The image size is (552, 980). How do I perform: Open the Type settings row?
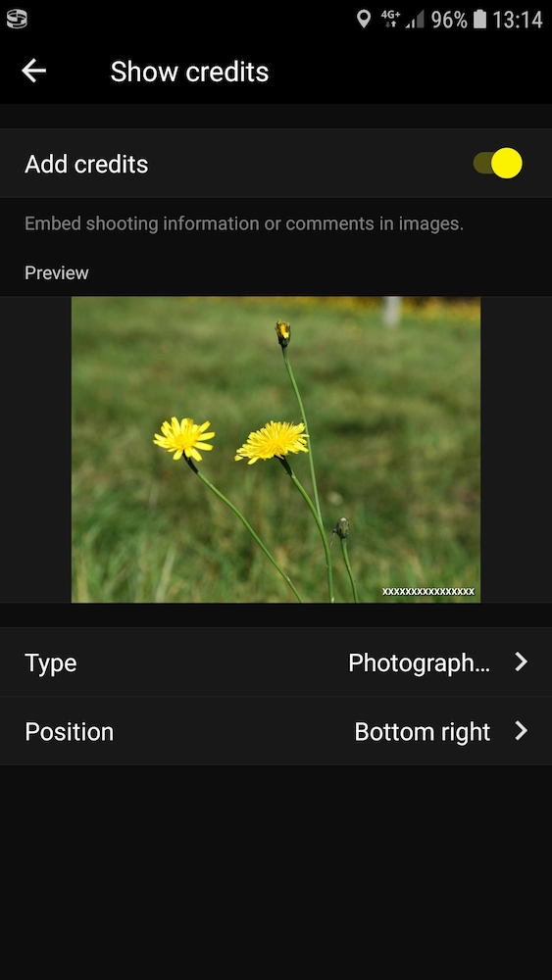[276, 662]
